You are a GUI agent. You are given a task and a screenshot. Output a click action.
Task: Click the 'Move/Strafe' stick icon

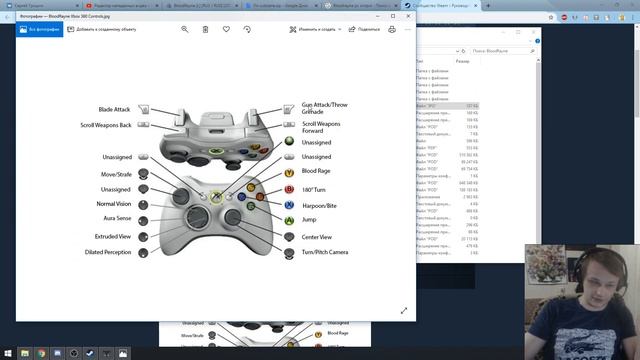click(x=143, y=174)
